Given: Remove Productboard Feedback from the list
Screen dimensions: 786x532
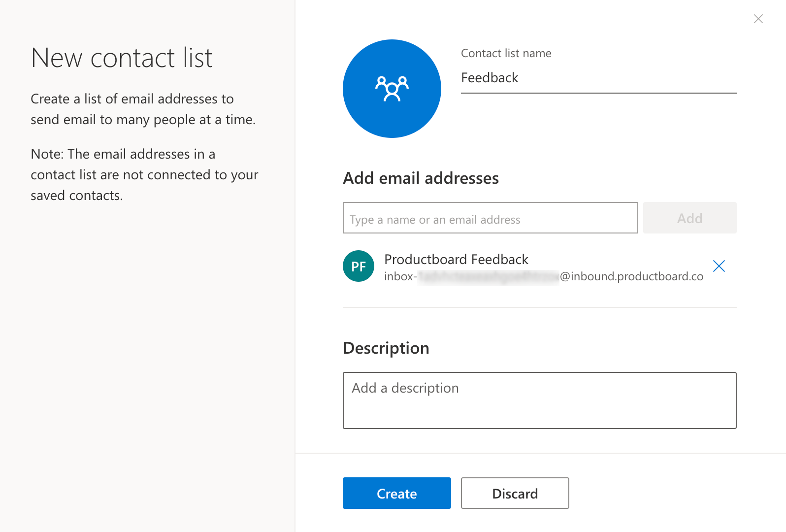Looking at the screenshot, I should pos(719,266).
